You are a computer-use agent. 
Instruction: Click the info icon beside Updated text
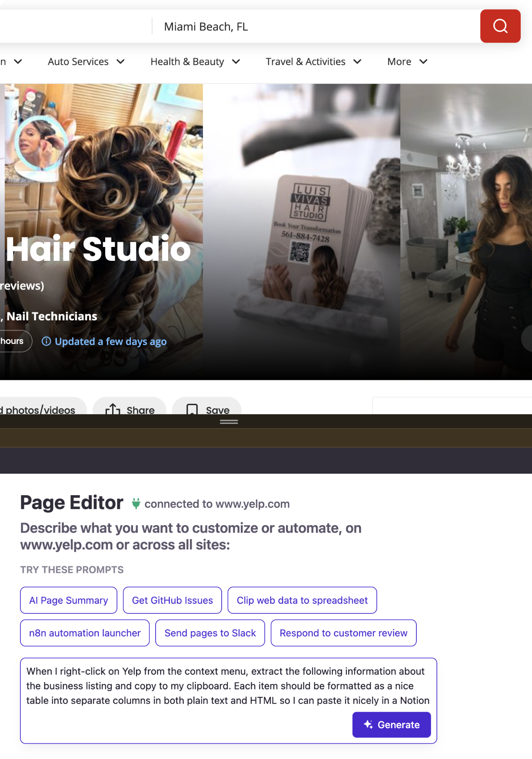pos(46,341)
